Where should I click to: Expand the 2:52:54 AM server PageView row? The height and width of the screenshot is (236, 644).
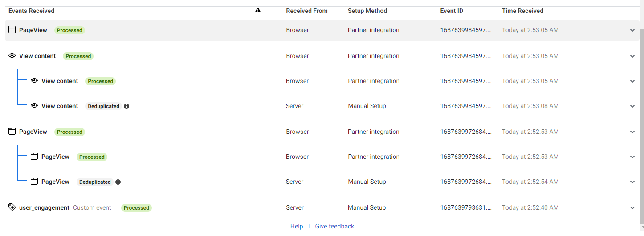[x=632, y=182]
